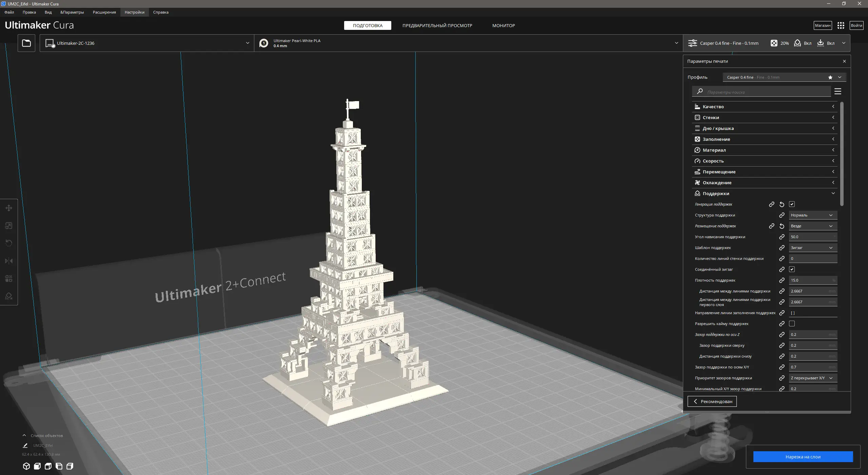Viewport: 868px width, 475px height.
Task: Open the settings visibility hamburger menu
Action: pyautogui.click(x=838, y=92)
